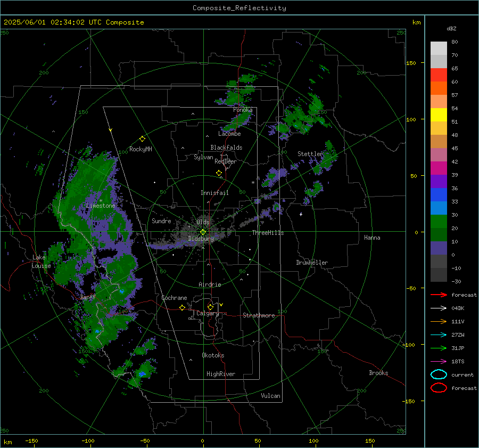
Task: Click the Hanna label
Action: (372, 238)
